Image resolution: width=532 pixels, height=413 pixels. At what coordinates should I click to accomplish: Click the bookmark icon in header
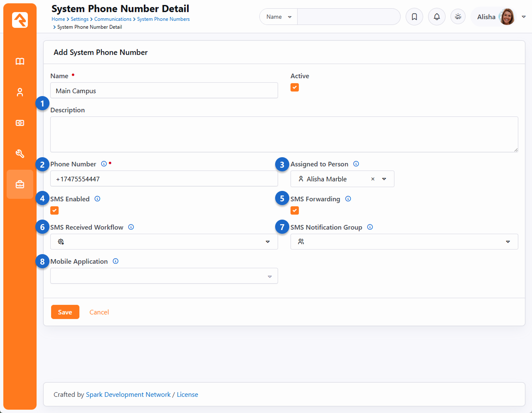(x=414, y=17)
